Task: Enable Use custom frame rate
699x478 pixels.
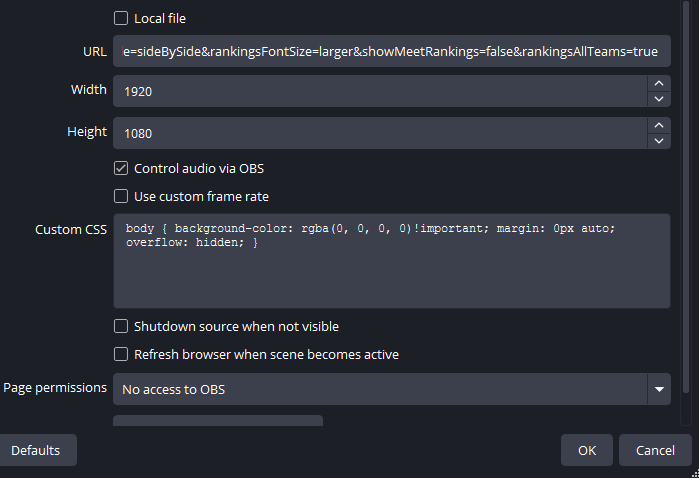Action: 121,196
